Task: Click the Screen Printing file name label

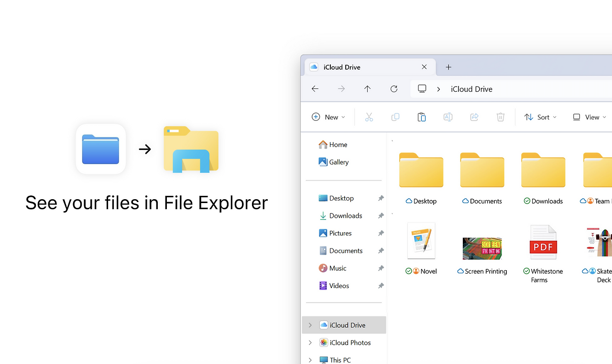Action: [486, 271]
